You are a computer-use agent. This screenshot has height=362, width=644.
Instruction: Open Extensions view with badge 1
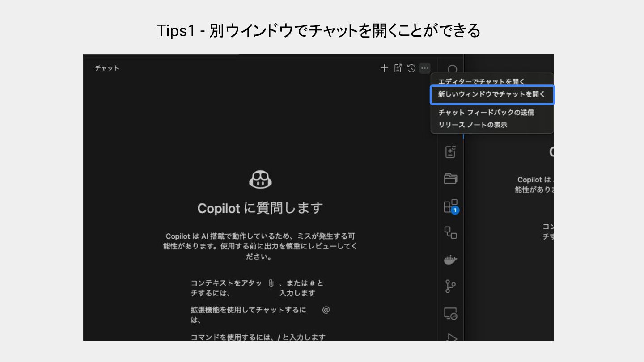[451, 206]
